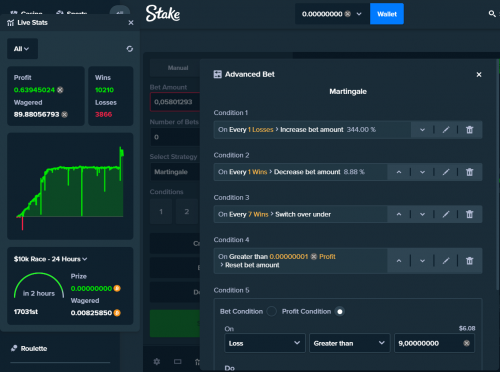The height and width of the screenshot is (372, 500).
Task: Click the search magnifier icon
Action: (492, 14)
